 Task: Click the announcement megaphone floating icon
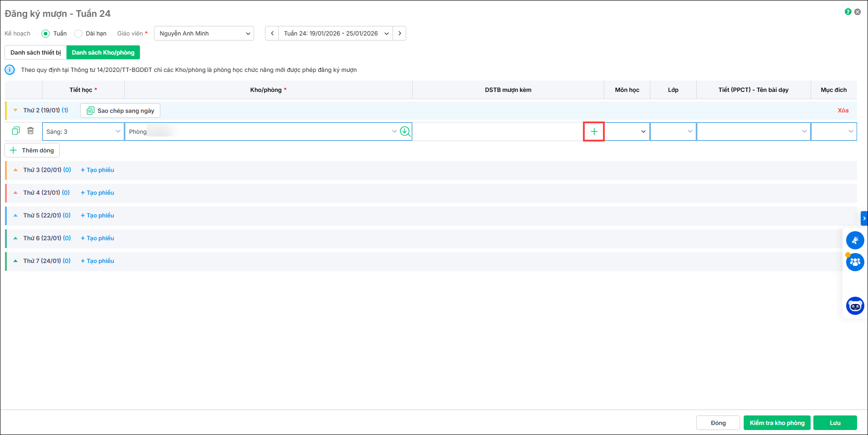pos(855,240)
